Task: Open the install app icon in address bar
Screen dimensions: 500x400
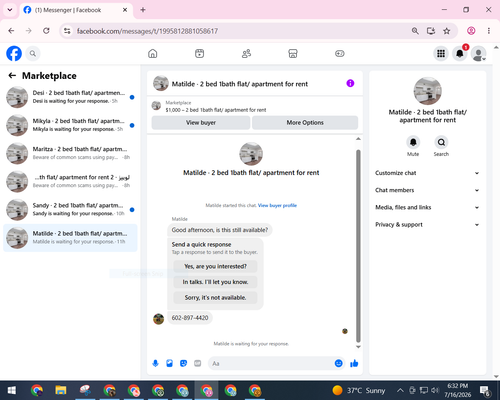Action: tap(431, 31)
